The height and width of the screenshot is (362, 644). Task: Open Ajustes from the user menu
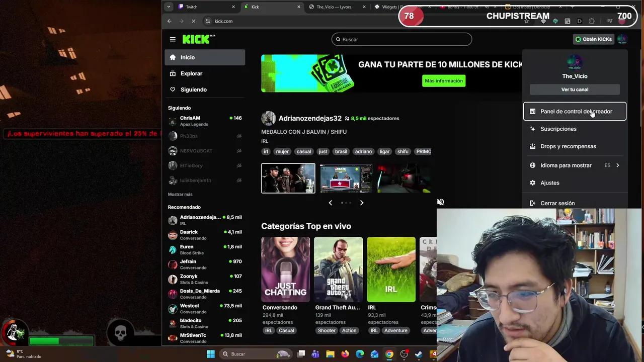pyautogui.click(x=575, y=183)
